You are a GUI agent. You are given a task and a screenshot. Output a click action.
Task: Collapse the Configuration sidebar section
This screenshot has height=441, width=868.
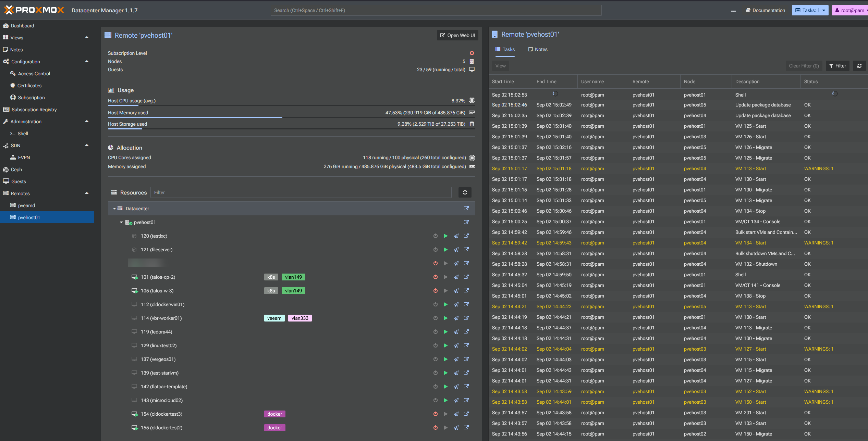pyautogui.click(x=87, y=62)
